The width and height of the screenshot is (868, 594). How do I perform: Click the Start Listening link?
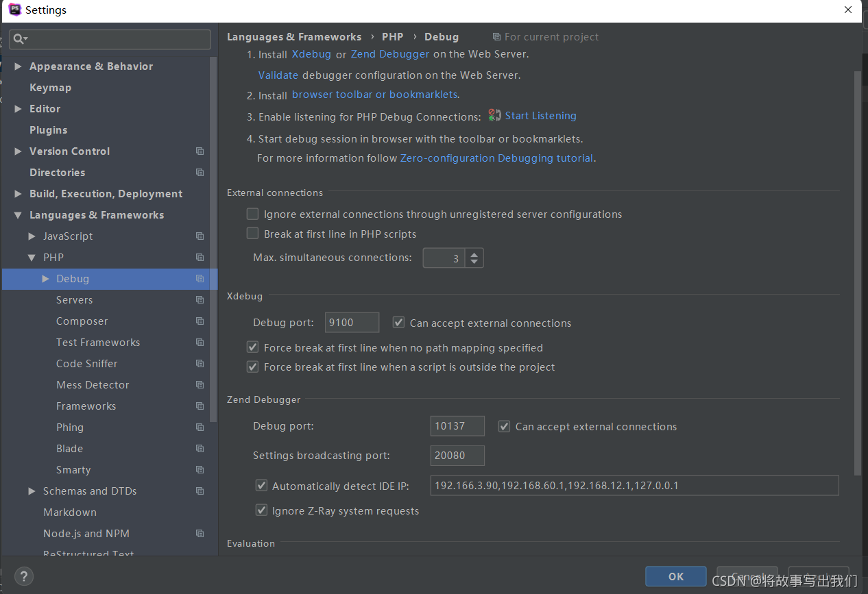(541, 116)
